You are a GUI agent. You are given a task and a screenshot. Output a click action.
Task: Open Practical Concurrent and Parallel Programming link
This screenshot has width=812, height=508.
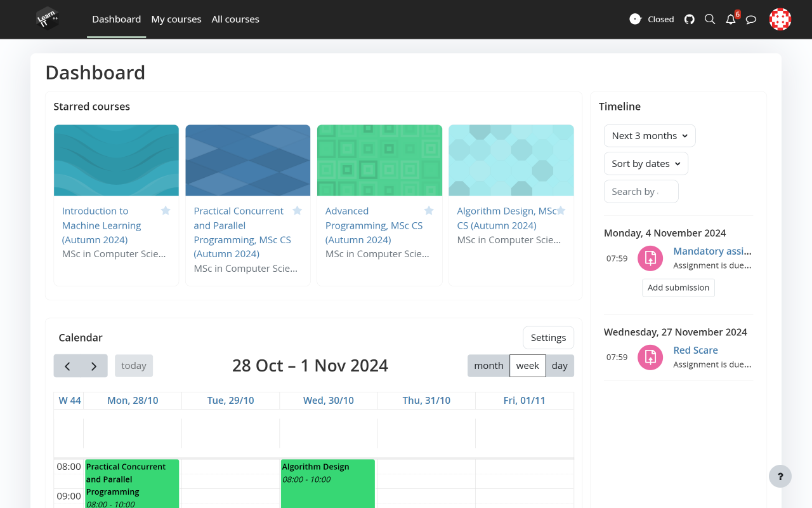pos(242,232)
